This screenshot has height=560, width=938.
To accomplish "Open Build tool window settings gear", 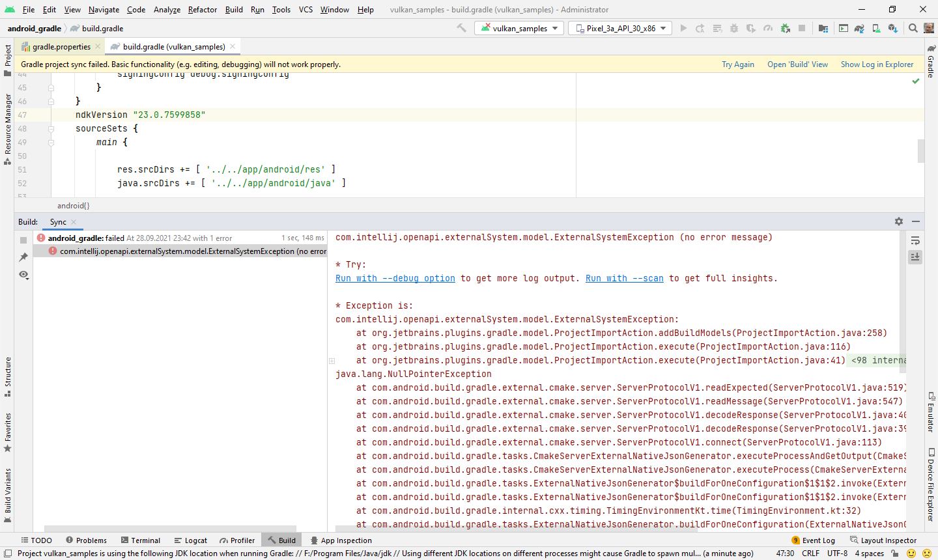I will point(899,221).
